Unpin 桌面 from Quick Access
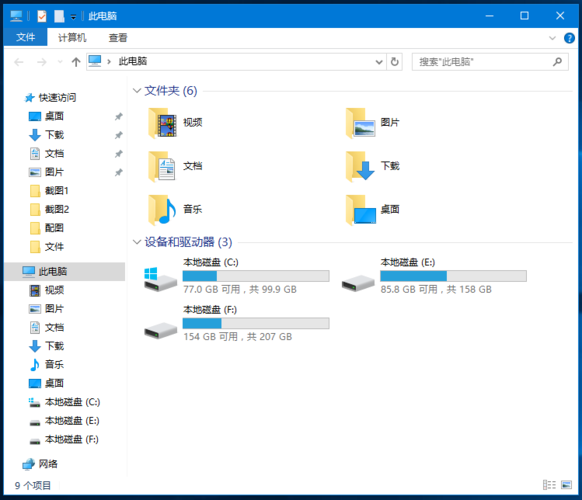582x500 pixels. pyautogui.click(x=118, y=117)
